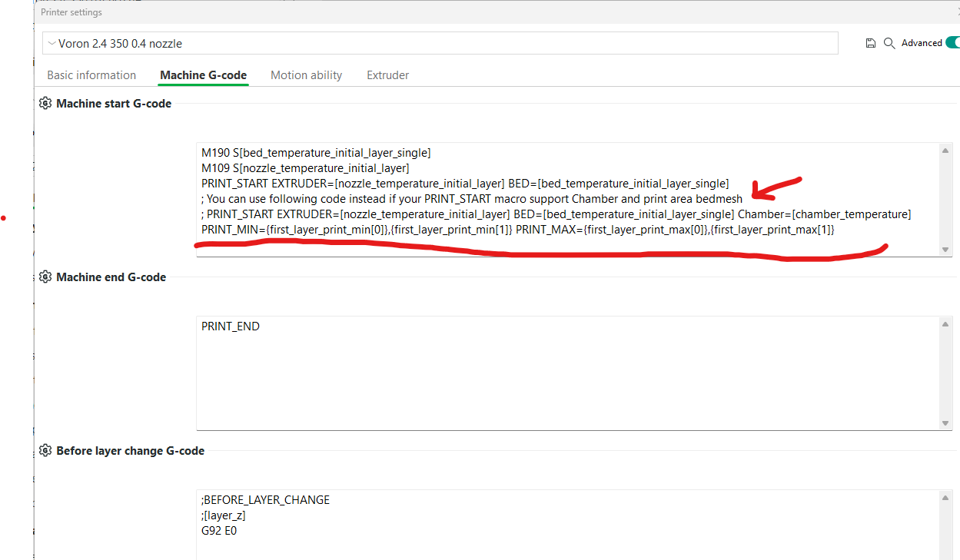Open the preset search tool
Viewport: 960px width, 560px height.
click(890, 43)
